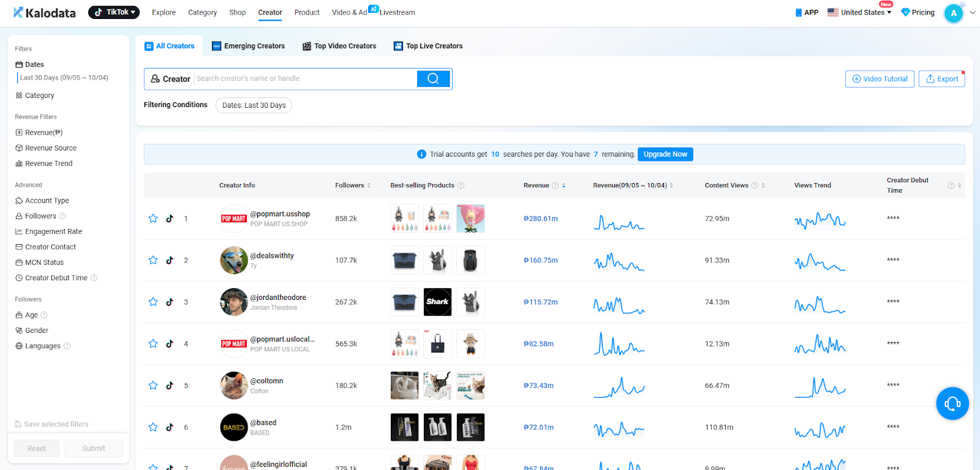Click @coltomn's first product thumbnail
980x470 pixels.
(x=404, y=386)
